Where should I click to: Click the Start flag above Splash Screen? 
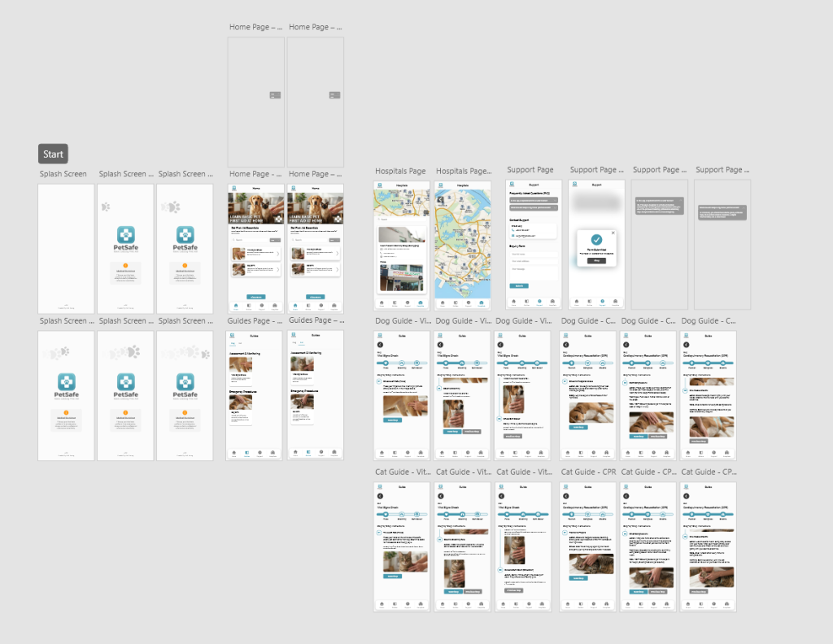[53, 154]
